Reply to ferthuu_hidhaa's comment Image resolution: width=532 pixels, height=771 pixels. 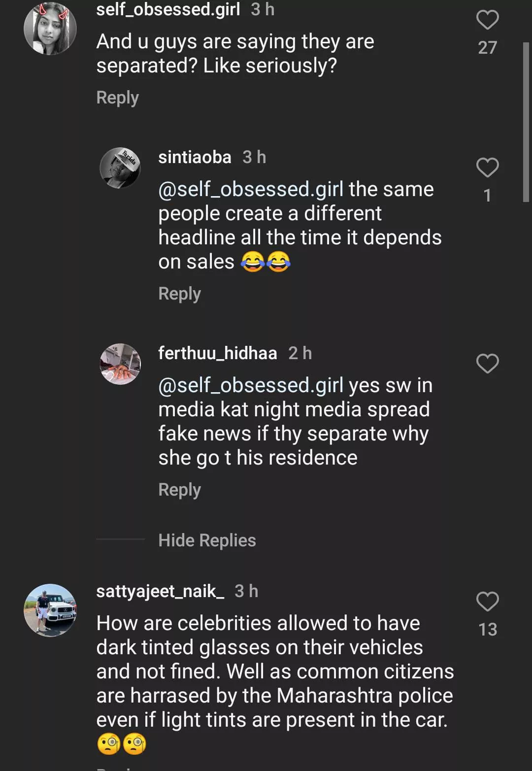pyautogui.click(x=179, y=490)
